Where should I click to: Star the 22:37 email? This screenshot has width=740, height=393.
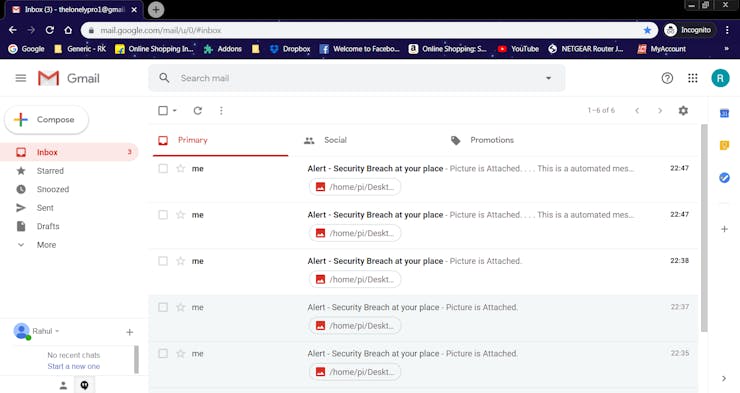coord(180,307)
